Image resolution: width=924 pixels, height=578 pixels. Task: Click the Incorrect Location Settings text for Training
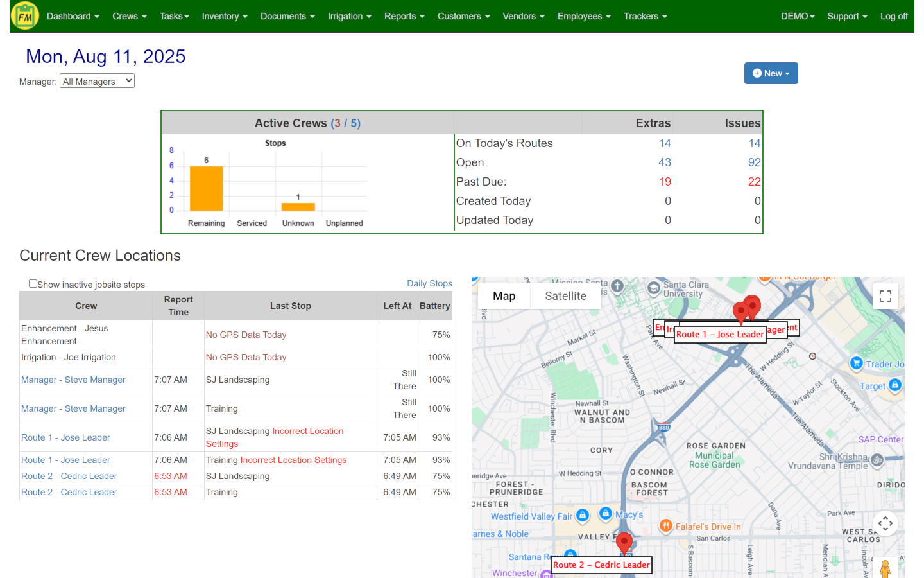(293, 460)
